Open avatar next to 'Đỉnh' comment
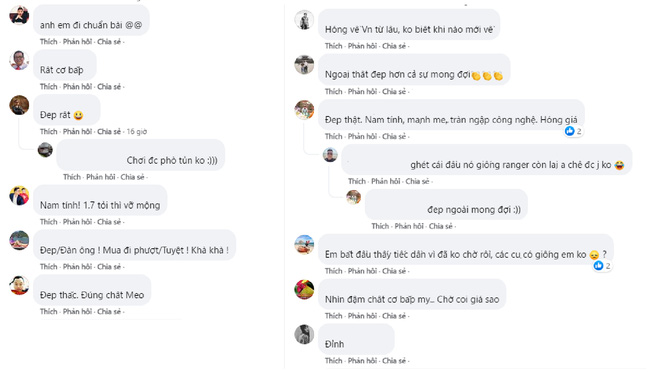660x373 pixels. click(x=304, y=334)
